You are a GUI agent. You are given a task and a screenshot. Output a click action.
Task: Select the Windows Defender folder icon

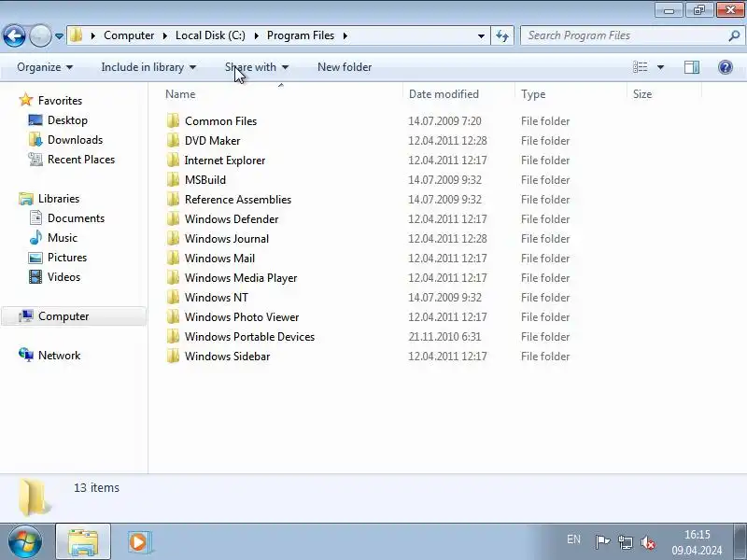[173, 219]
